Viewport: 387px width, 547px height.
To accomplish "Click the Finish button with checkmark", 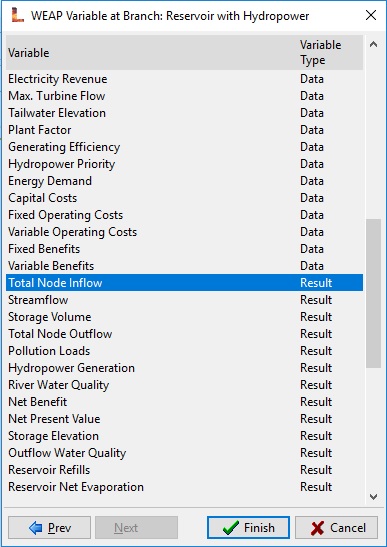I will (248, 527).
